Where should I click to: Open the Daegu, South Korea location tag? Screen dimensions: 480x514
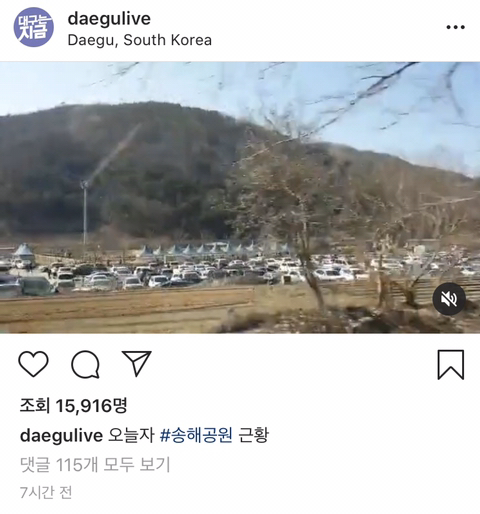[x=140, y=40]
